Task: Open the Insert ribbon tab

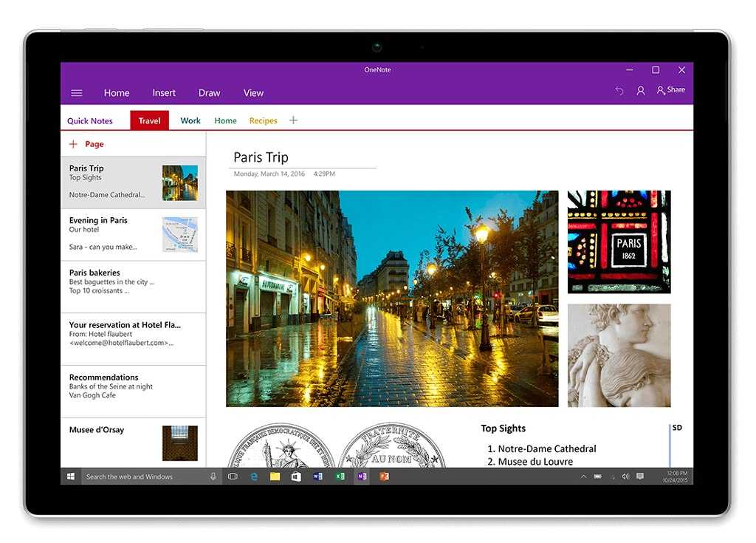Action: pyautogui.click(x=164, y=93)
